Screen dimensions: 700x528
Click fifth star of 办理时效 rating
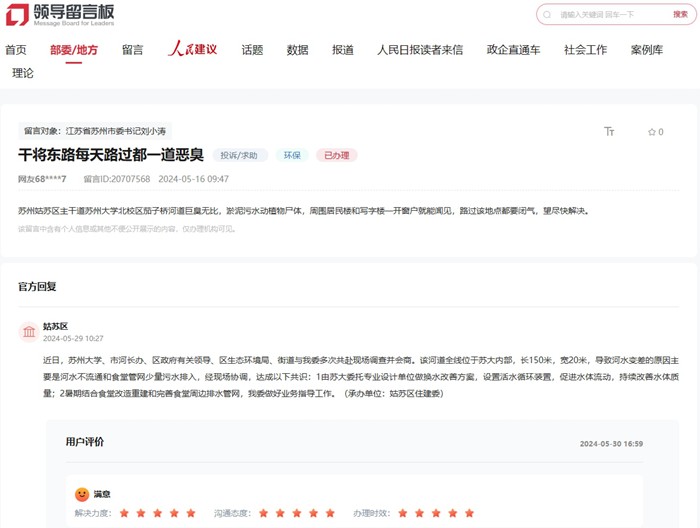pyautogui.click(x=469, y=513)
